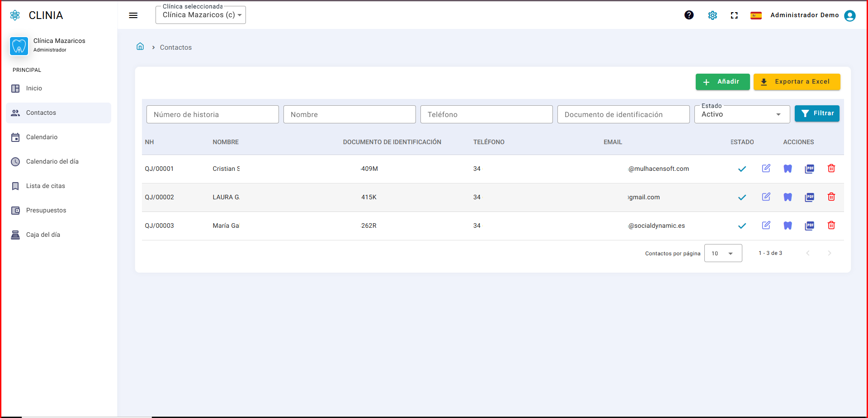Enter fullscreen mode with the expand icon
This screenshot has width=868, height=418.
(x=734, y=15)
